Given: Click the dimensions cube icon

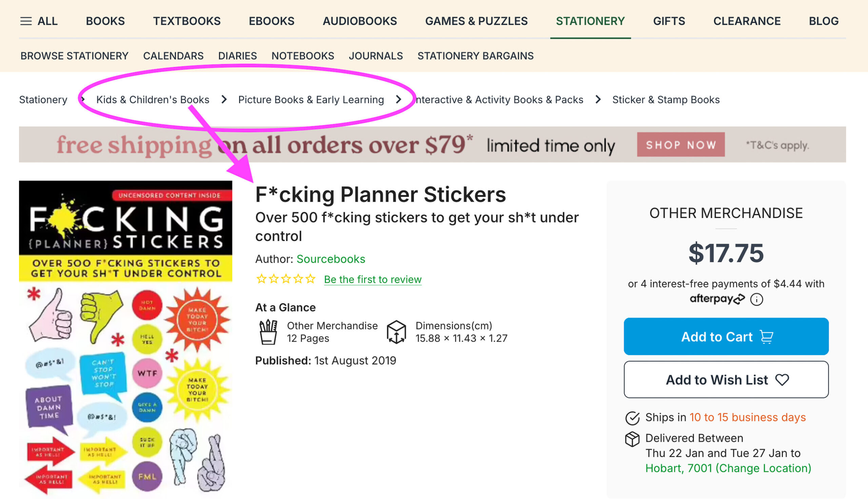Looking at the screenshot, I should [x=397, y=332].
